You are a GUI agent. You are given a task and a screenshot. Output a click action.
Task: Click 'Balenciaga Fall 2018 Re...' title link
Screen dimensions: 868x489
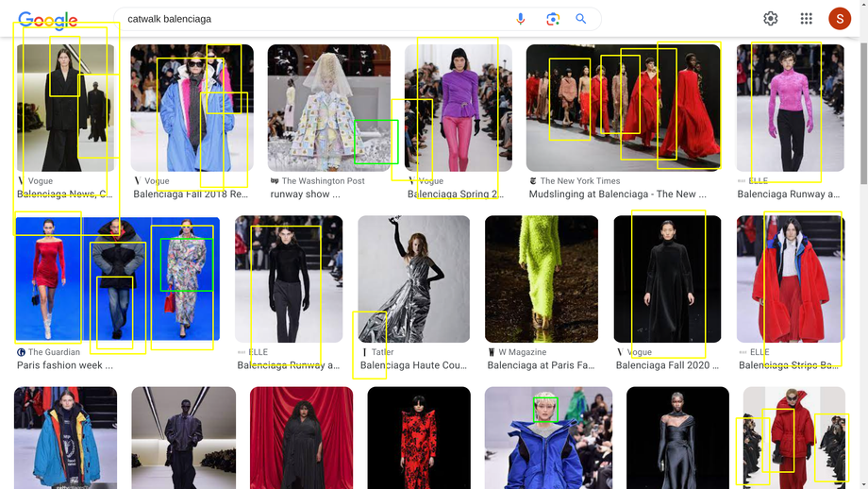pyautogui.click(x=191, y=194)
